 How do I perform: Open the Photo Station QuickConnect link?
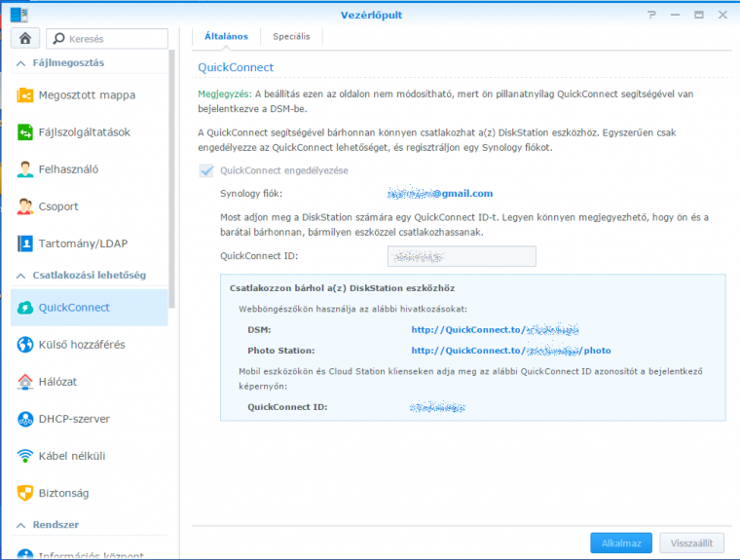pos(511,351)
